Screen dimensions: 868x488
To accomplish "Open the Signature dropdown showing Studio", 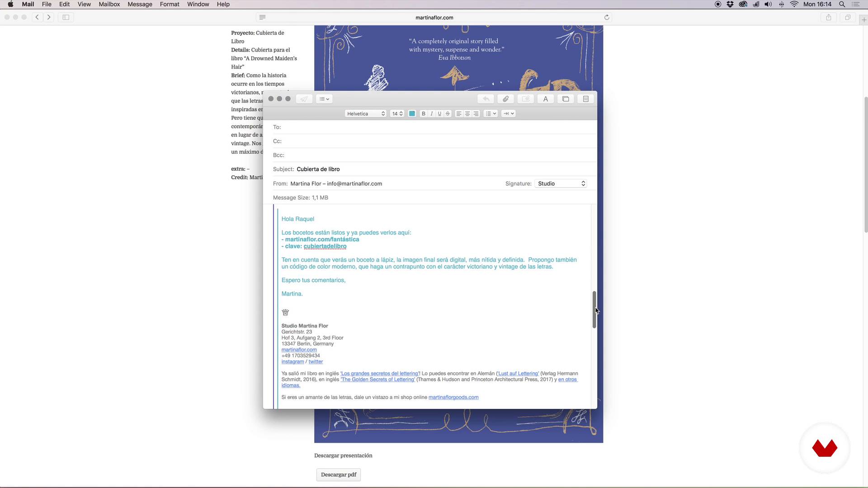I will [561, 183].
